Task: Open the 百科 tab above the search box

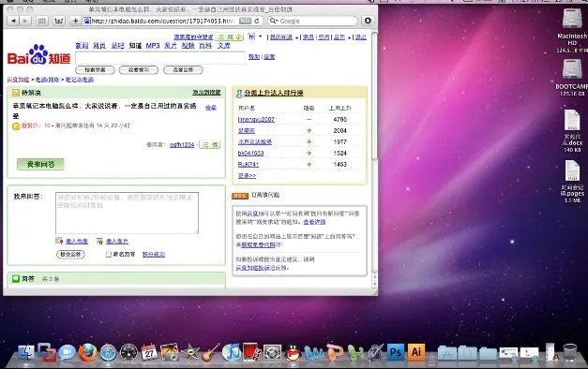Action: (x=205, y=46)
